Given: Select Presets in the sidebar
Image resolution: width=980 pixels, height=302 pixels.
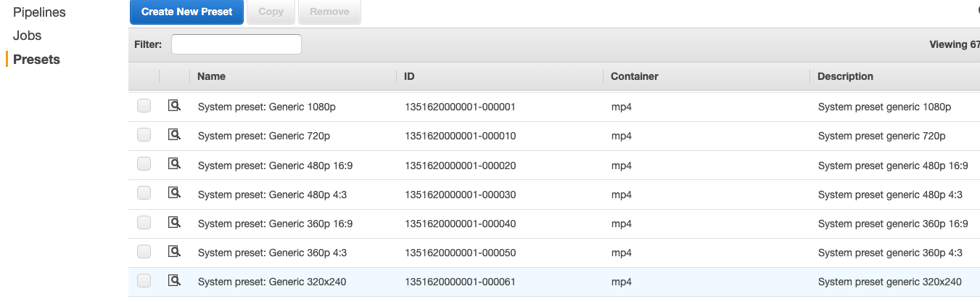Looking at the screenshot, I should pos(36,60).
